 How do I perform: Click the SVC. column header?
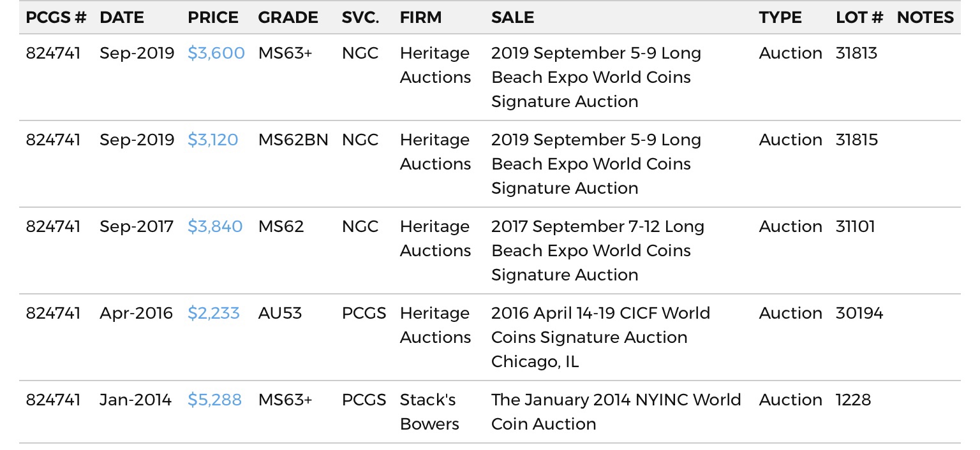pos(360,18)
